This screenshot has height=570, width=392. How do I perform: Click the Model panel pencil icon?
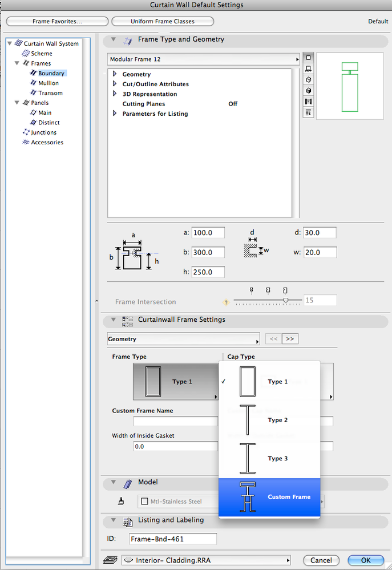coord(128,483)
